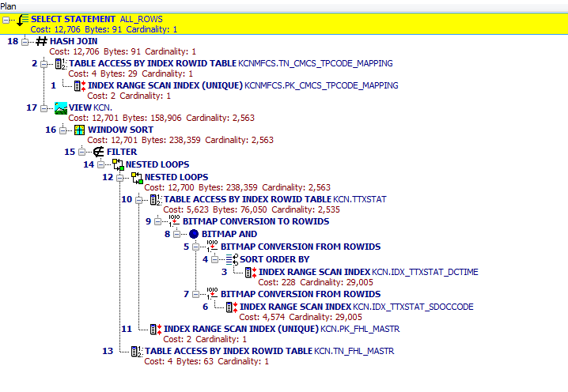Collapse the HASH JOIN node
This screenshot has height=392, width=568.
tap(25, 41)
